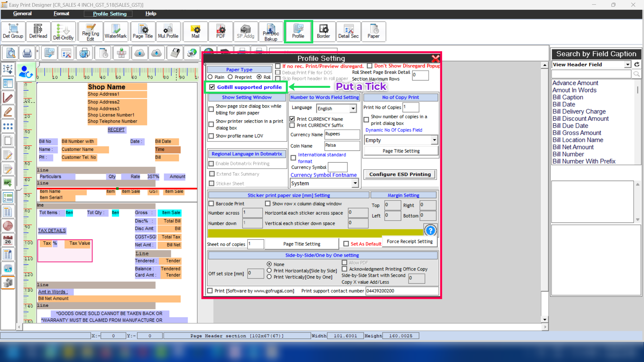Toggle GoBill supported profile checkbox

(x=212, y=87)
